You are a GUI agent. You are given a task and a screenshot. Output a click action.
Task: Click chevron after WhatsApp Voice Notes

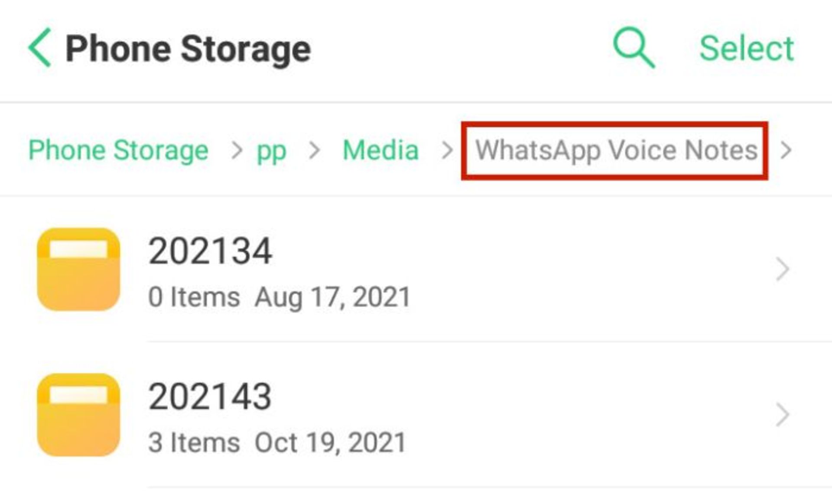tap(786, 150)
